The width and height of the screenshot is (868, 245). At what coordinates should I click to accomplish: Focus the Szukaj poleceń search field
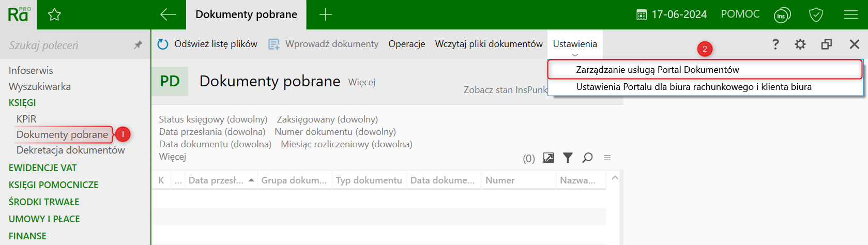[x=67, y=45]
